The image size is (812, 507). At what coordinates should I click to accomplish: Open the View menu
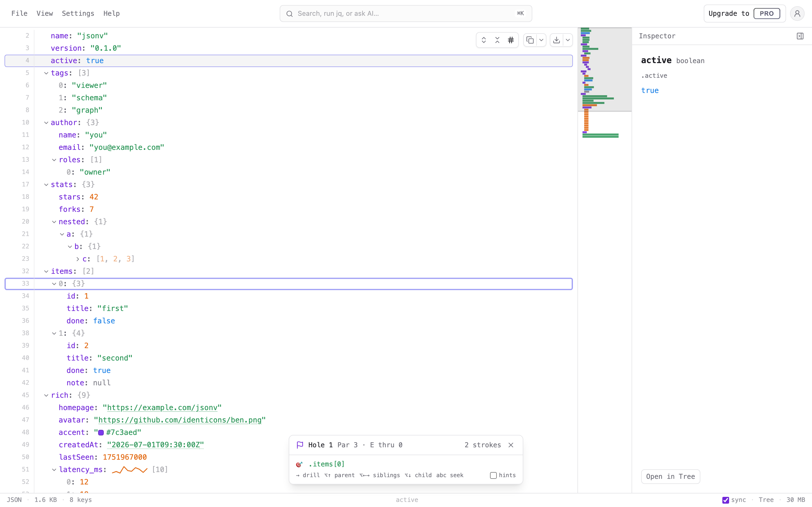pyautogui.click(x=45, y=14)
